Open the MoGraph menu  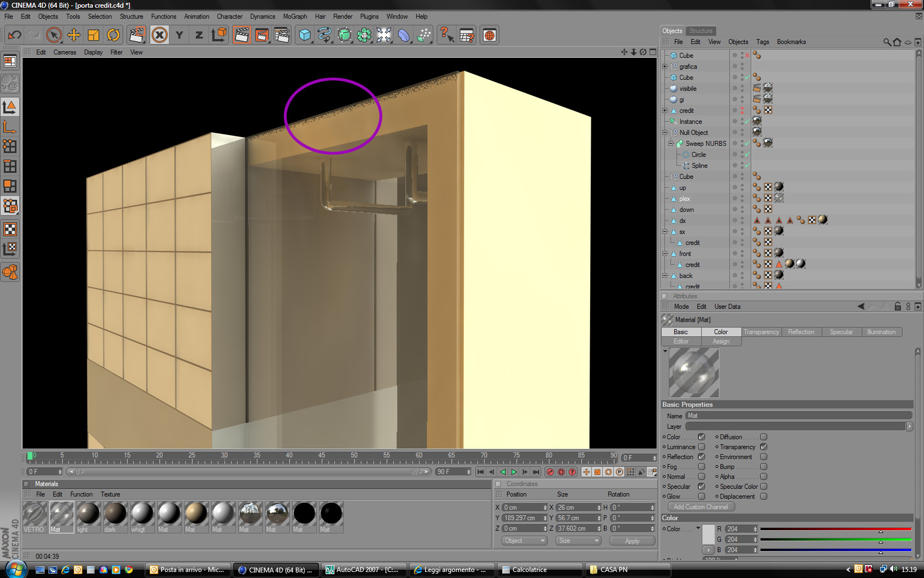click(295, 17)
